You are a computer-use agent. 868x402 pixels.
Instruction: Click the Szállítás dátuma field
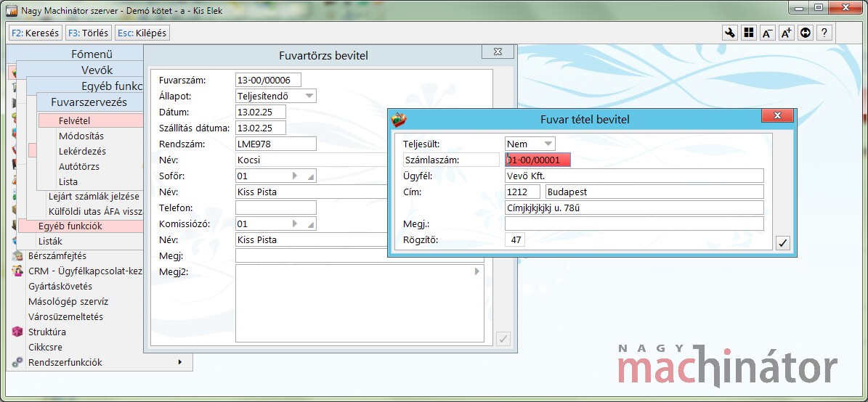point(261,128)
